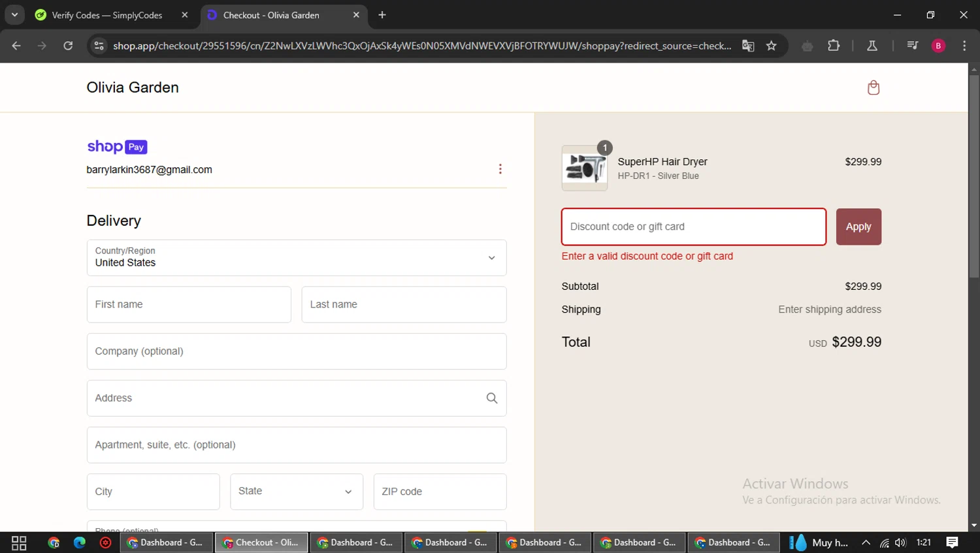Viewport: 980px width, 553px height.
Task: Click the browser URL address bar
Action: [421, 46]
